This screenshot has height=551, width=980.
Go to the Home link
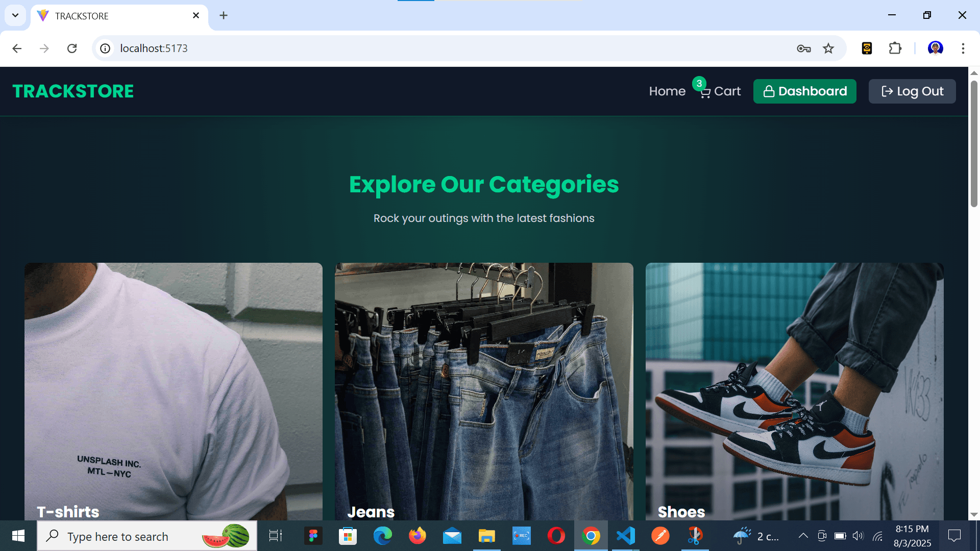(667, 91)
